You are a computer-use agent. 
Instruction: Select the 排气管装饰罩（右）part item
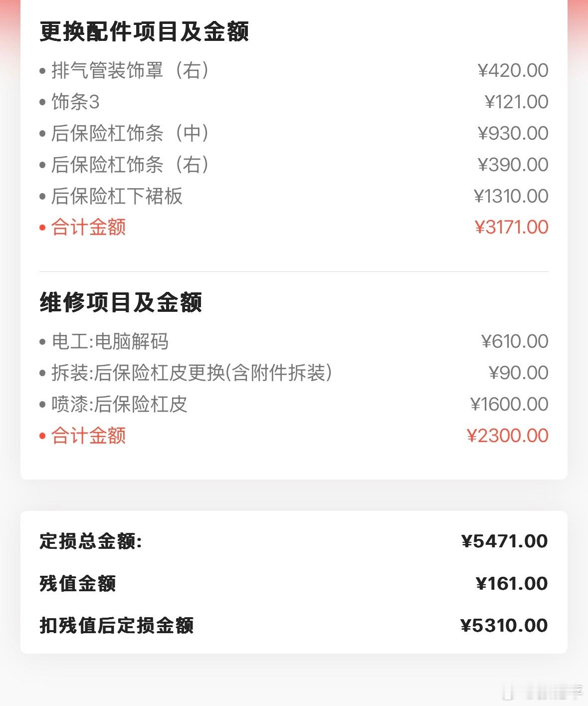coord(131,70)
